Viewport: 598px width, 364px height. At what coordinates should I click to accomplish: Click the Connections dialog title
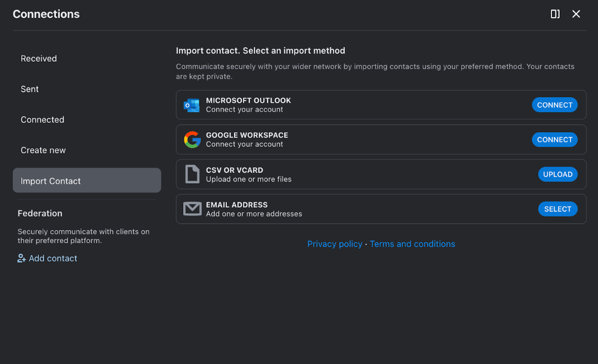(46, 14)
